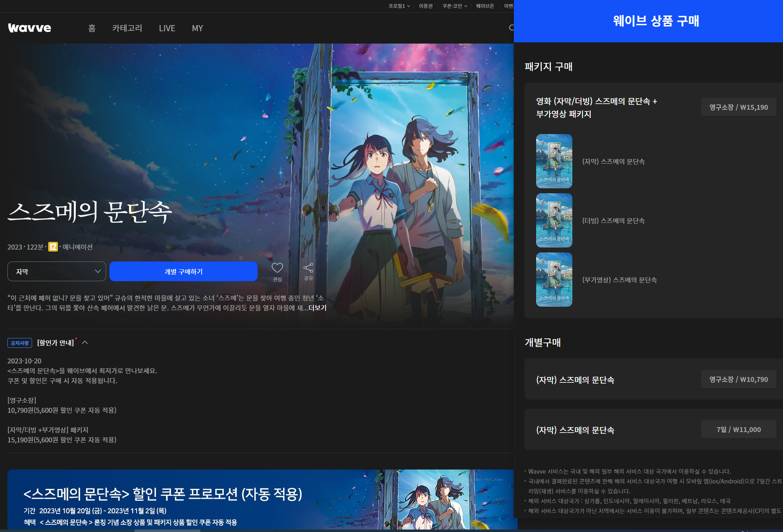Go to the MY page
The width and height of the screenshot is (783, 532).
(x=197, y=28)
